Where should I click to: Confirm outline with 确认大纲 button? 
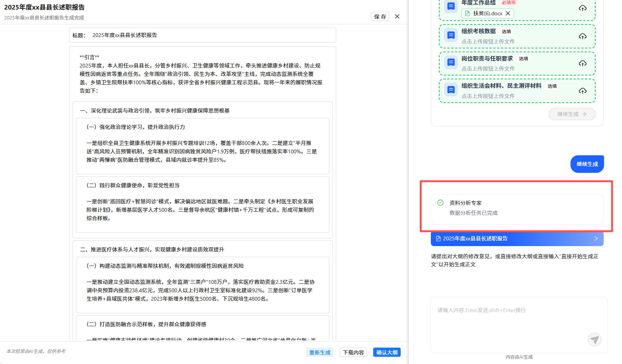click(x=387, y=352)
